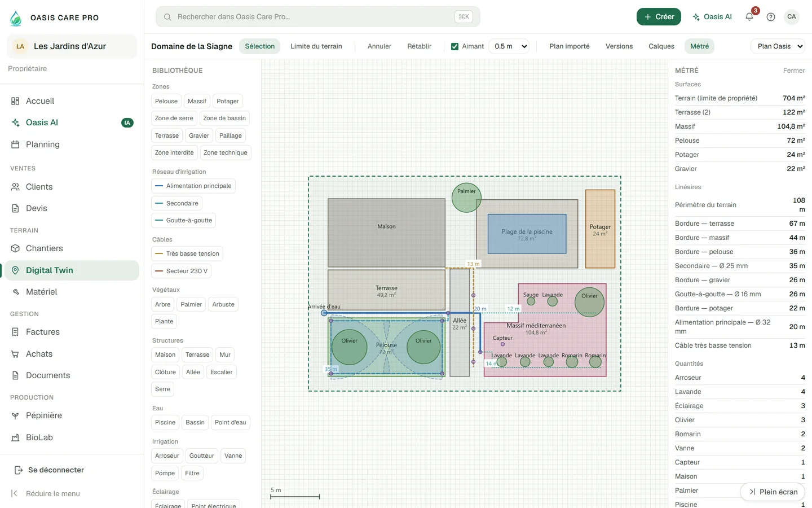Activate the Sélection tool mode
This screenshot has height=508, width=812.
(x=259, y=46)
